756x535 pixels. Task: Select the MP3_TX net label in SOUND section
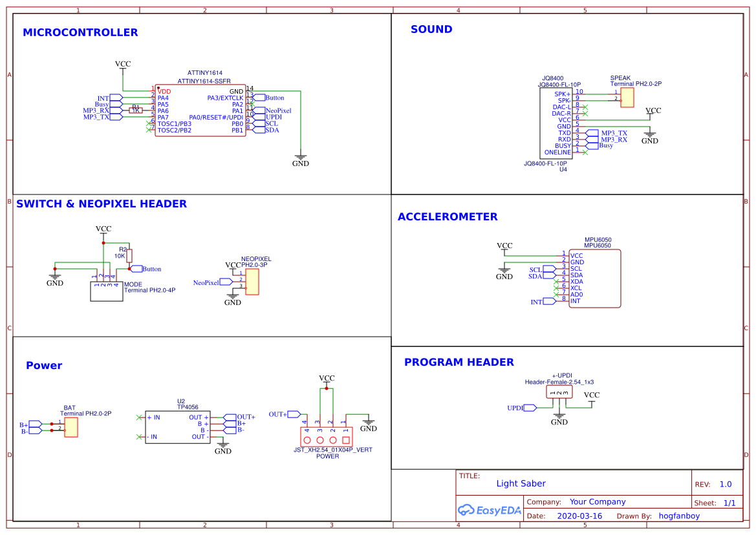coord(603,133)
